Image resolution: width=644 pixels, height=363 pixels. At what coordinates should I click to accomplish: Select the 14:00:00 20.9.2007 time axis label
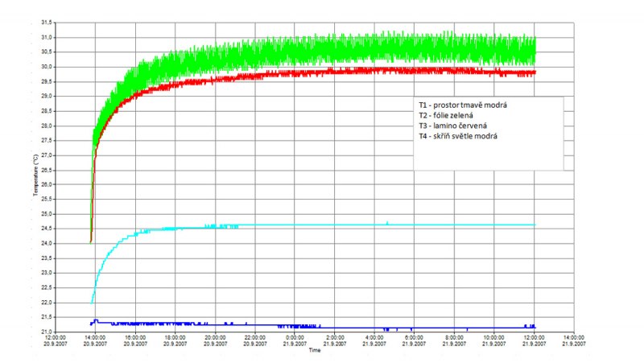click(x=95, y=341)
